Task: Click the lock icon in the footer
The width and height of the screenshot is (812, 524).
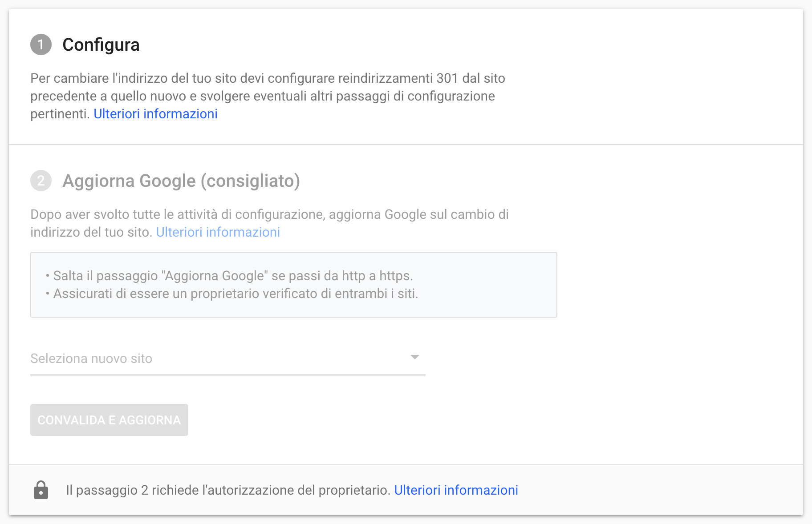Action: coord(41,490)
